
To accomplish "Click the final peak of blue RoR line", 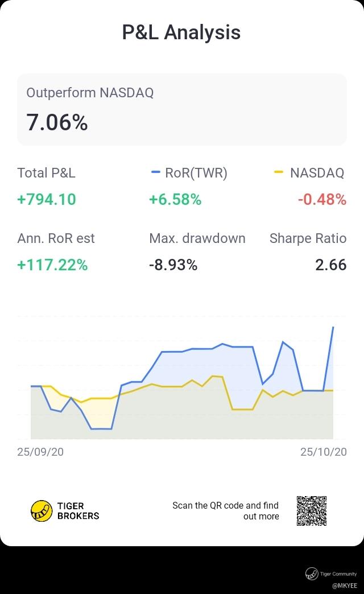I will tap(333, 327).
